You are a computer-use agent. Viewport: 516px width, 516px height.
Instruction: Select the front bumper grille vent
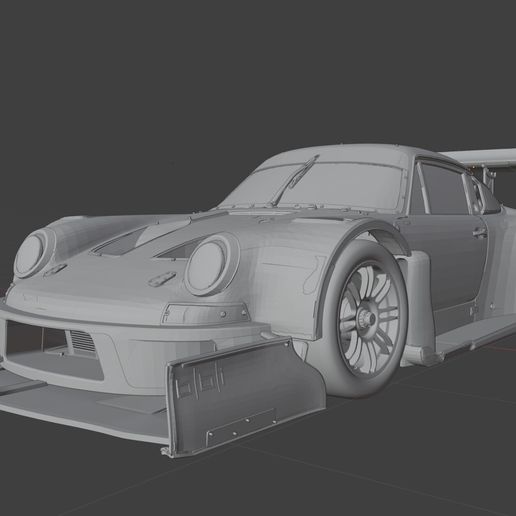pos(82,342)
